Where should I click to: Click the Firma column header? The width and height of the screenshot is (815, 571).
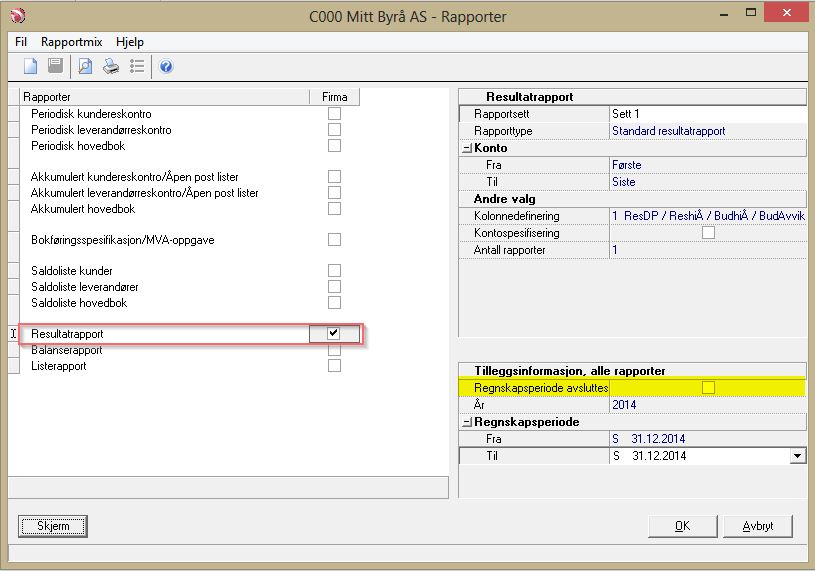point(334,97)
